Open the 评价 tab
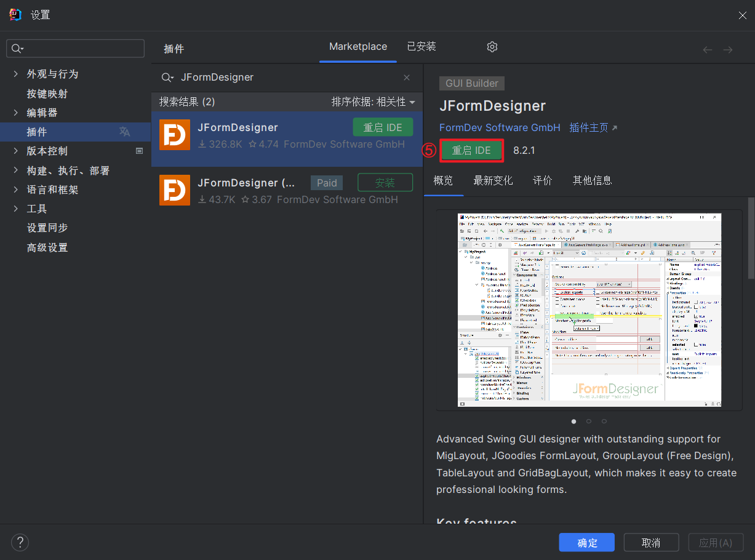This screenshot has height=560, width=755. (x=543, y=180)
